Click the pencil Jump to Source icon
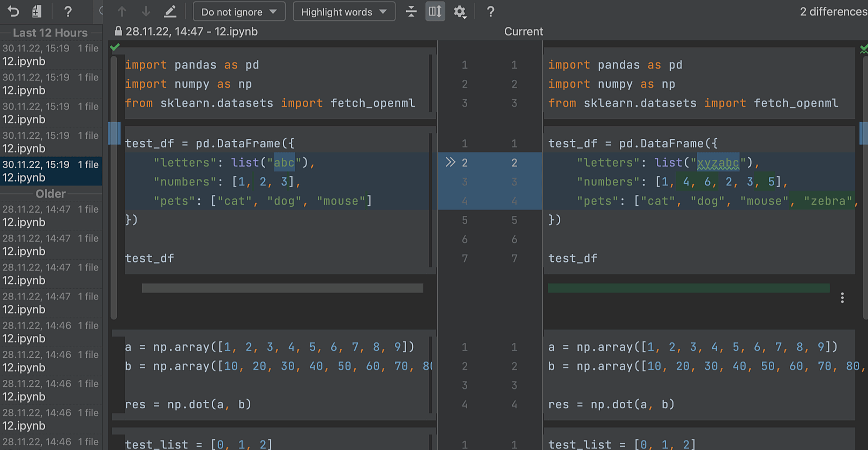Image resolution: width=868 pixels, height=450 pixels. coord(170,11)
